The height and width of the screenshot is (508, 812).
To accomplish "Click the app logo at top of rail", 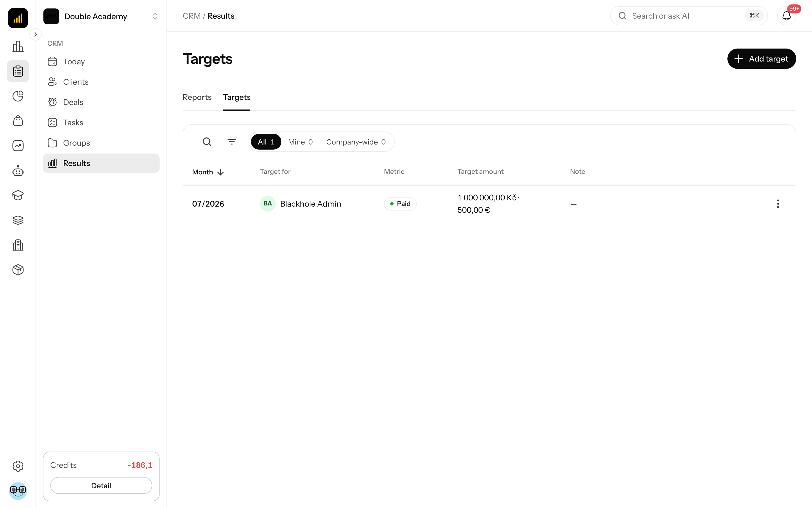I will point(18,18).
